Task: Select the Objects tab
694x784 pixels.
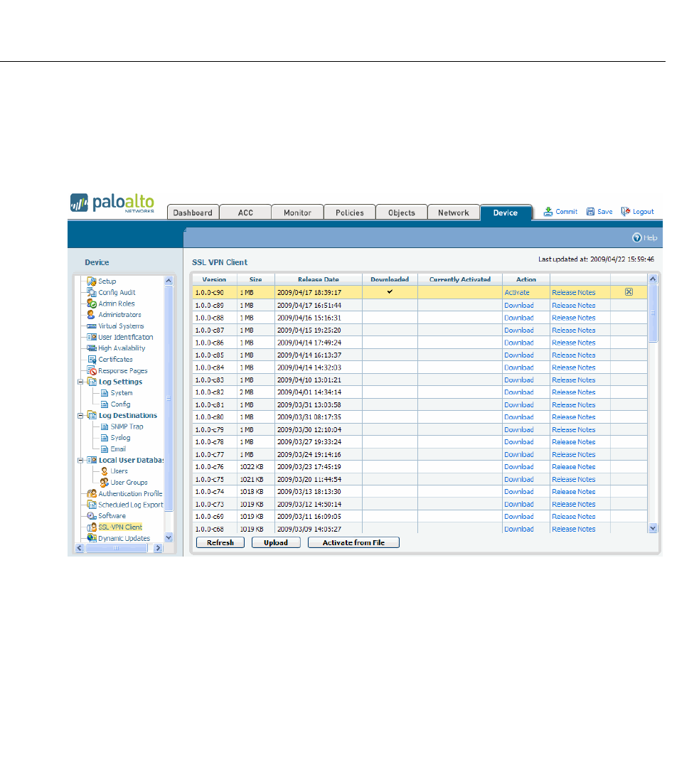Action: [401, 213]
